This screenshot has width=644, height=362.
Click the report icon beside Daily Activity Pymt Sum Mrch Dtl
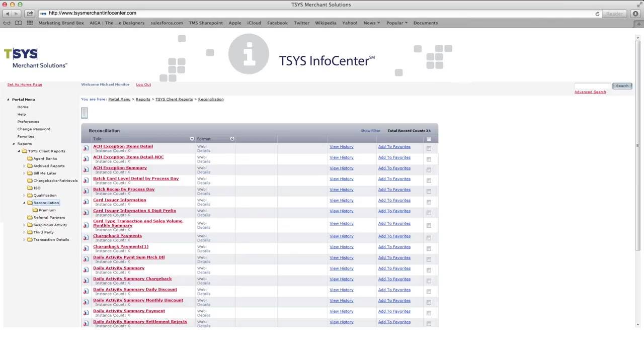86,259
